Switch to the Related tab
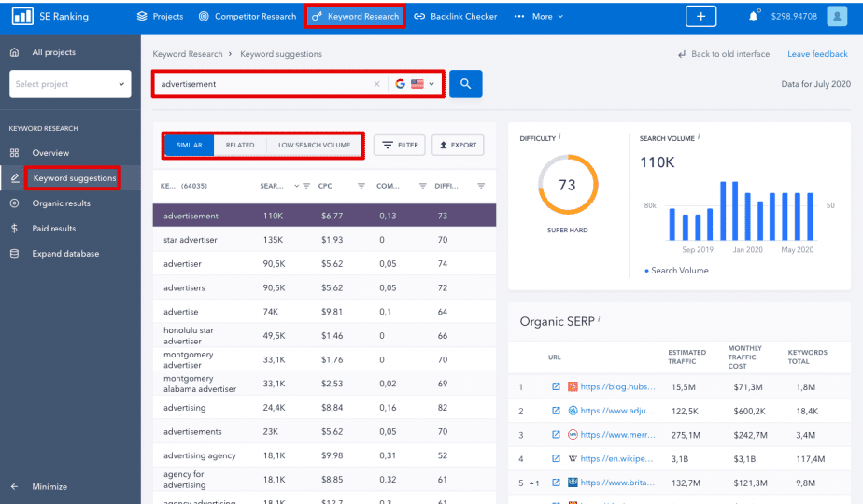The image size is (863, 504). coord(240,146)
